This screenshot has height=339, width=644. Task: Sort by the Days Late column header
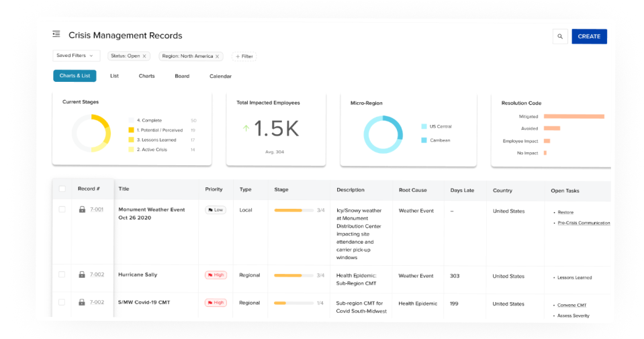(462, 191)
